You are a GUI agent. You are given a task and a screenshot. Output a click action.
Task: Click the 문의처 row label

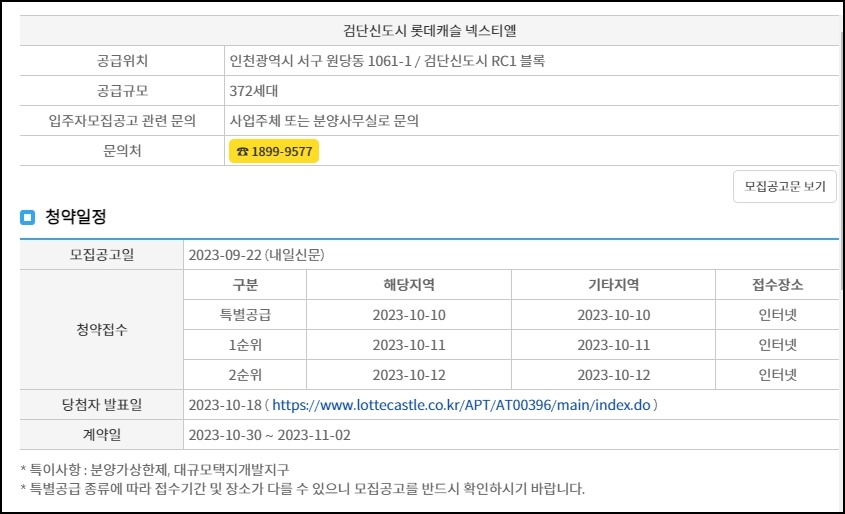point(122,151)
